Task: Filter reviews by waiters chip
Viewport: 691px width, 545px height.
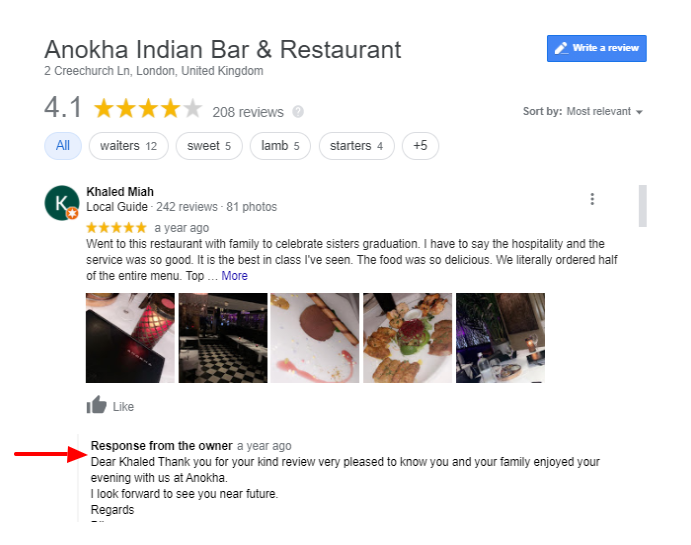Action: pos(128,146)
